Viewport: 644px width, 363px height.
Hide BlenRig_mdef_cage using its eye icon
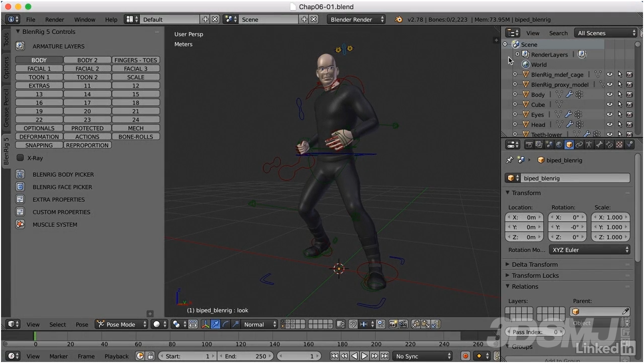(x=610, y=74)
